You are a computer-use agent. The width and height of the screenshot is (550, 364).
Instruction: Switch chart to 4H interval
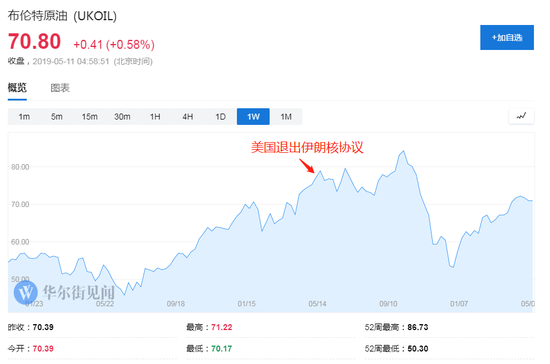(x=188, y=116)
